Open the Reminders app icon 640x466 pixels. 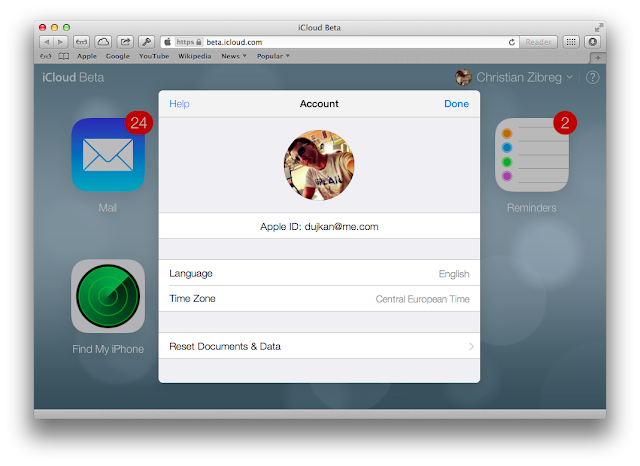[x=531, y=155]
